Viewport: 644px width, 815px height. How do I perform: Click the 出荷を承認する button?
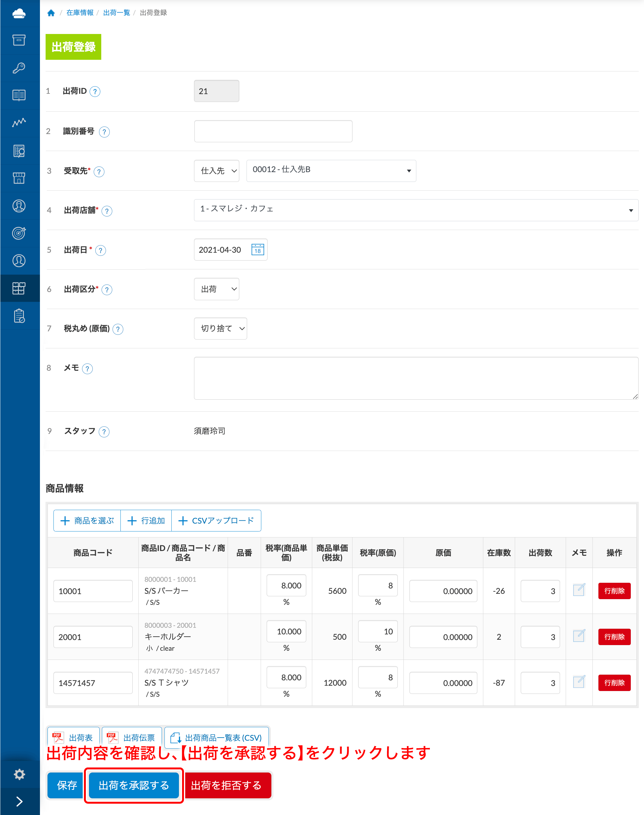coord(134,785)
